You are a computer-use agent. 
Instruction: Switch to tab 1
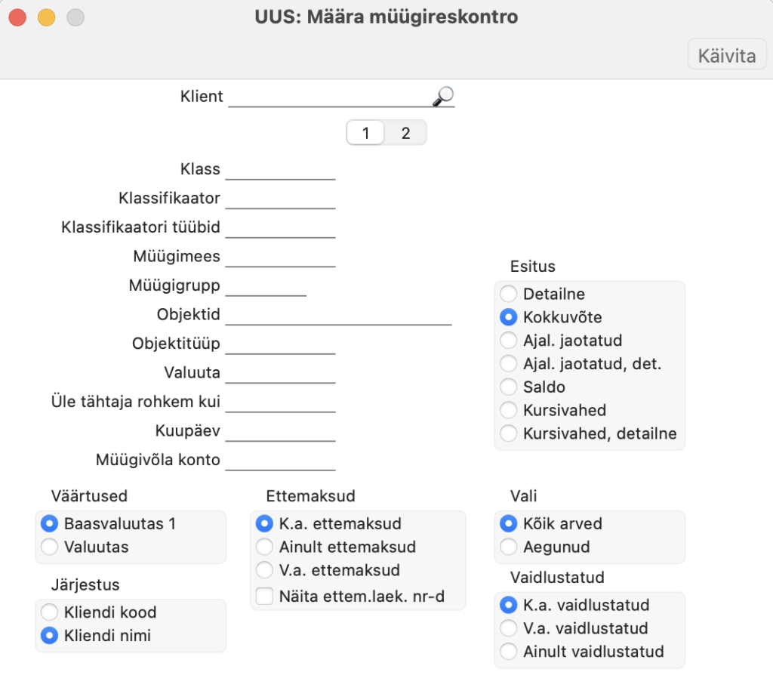coord(365,133)
